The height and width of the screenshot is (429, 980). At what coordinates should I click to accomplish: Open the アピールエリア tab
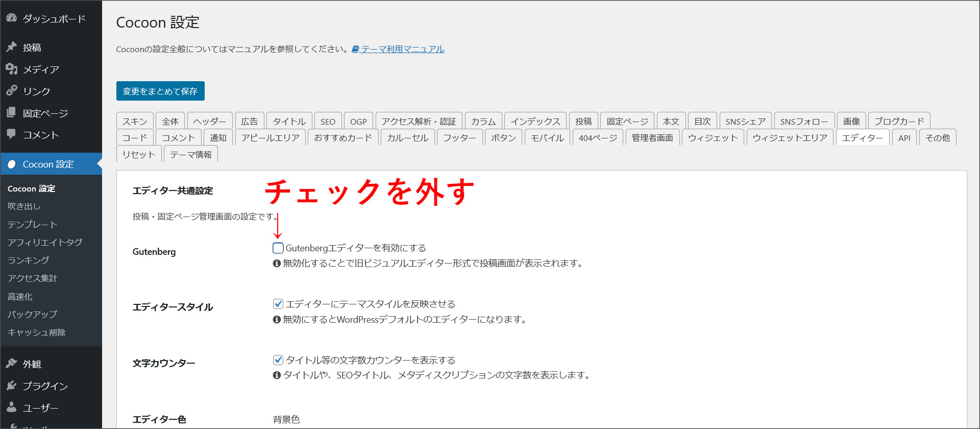click(271, 137)
